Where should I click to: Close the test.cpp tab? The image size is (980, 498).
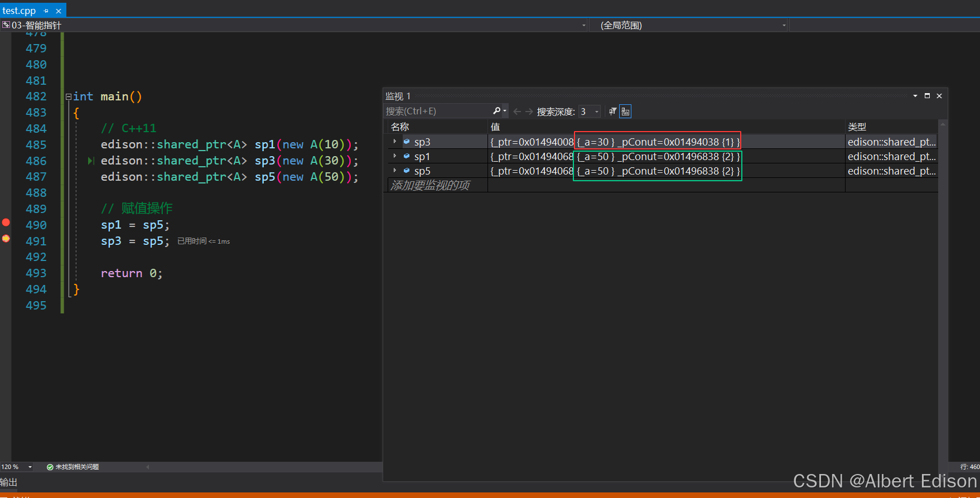tap(59, 11)
